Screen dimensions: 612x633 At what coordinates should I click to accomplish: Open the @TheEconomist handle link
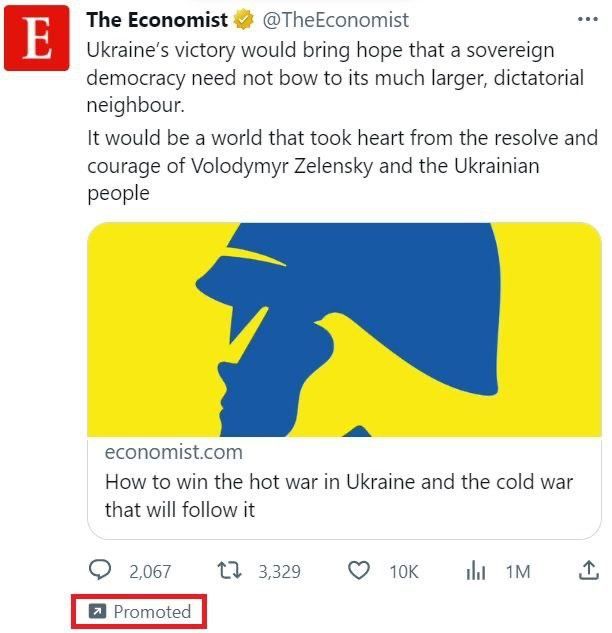(x=335, y=20)
